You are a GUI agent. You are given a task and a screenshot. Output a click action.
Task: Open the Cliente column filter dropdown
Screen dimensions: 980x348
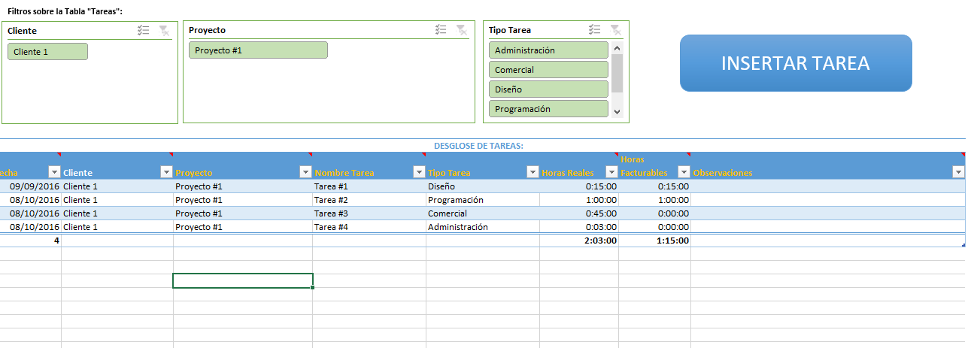tap(166, 172)
